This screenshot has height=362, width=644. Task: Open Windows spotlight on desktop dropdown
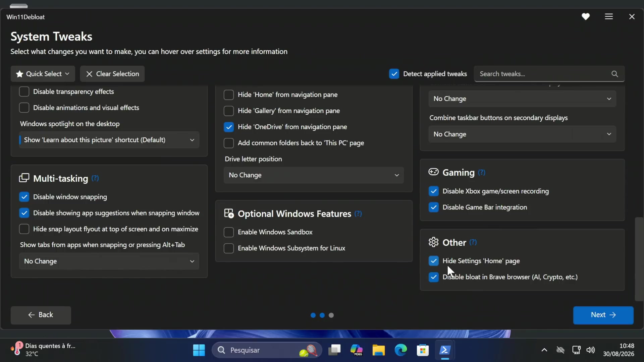tap(109, 140)
